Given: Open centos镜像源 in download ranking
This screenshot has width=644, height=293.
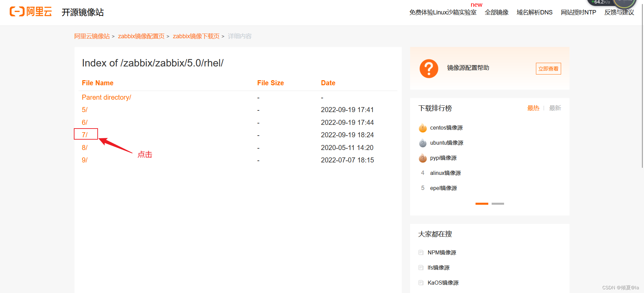Looking at the screenshot, I should (x=446, y=128).
